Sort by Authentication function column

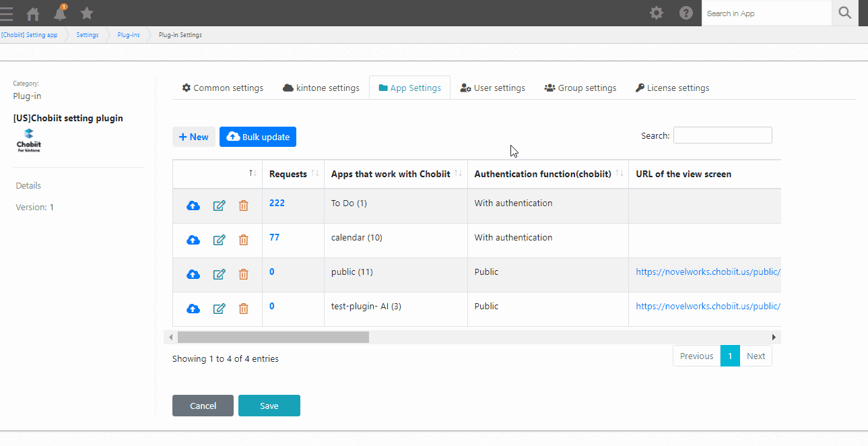(548, 174)
